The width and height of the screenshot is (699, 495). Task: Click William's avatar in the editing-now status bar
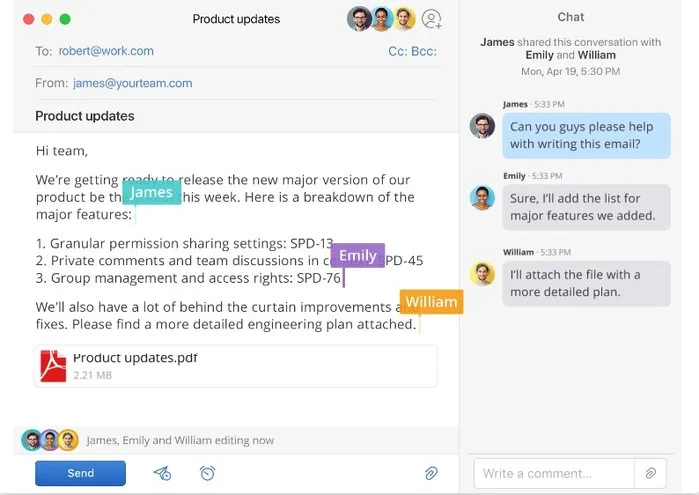point(68,440)
